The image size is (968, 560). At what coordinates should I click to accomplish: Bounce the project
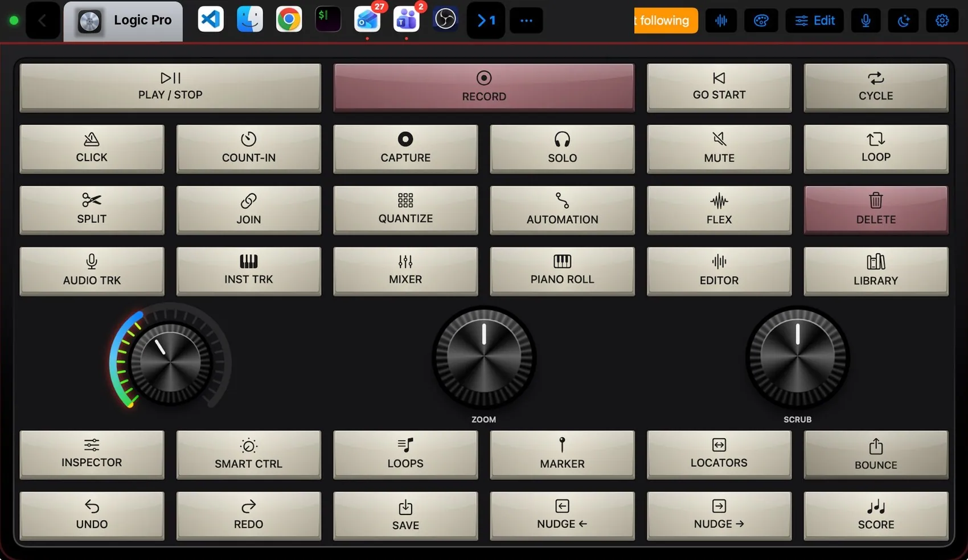pos(876,455)
